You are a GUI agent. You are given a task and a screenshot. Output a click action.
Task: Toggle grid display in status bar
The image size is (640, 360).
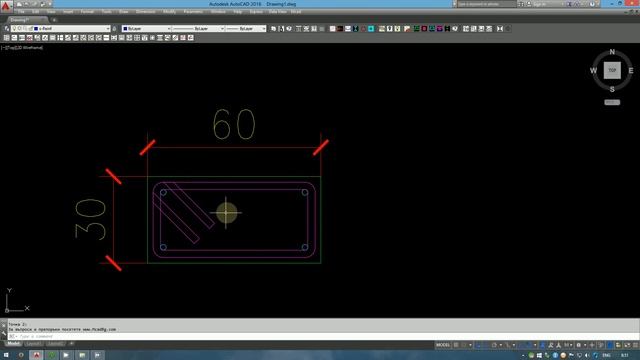pyautogui.click(x=456, y=345)
